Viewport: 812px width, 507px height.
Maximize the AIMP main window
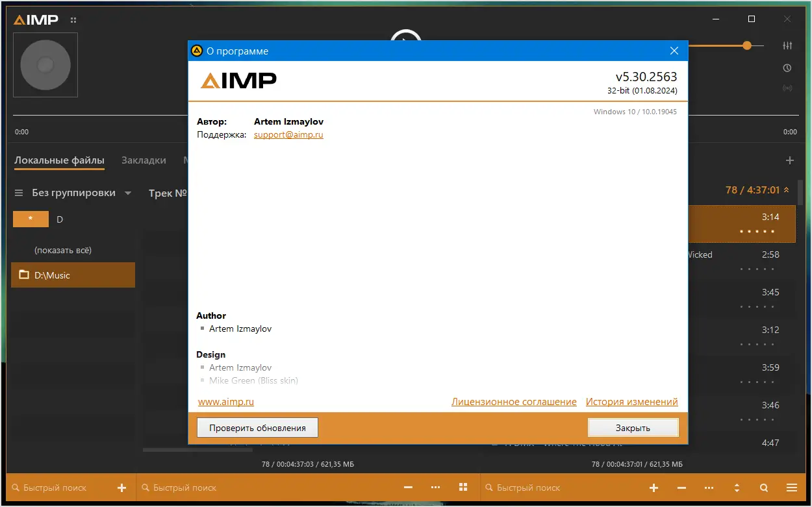click(752, 19)
